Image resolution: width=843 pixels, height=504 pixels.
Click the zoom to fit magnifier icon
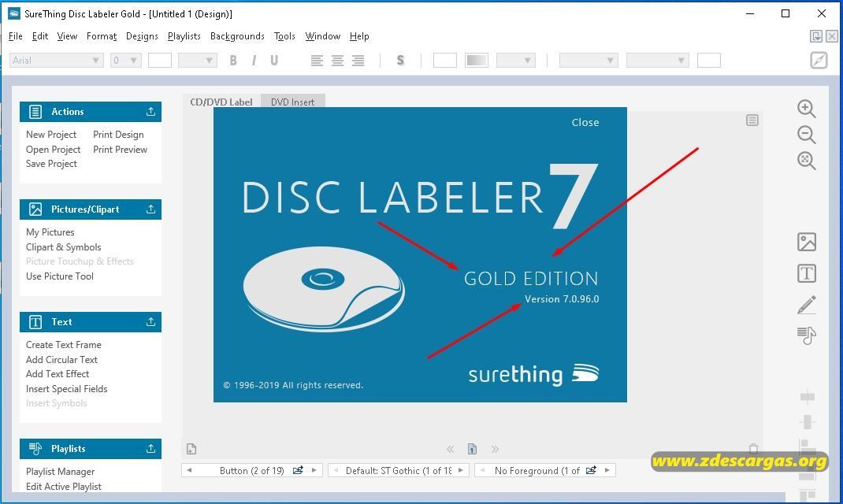[806, 160]
